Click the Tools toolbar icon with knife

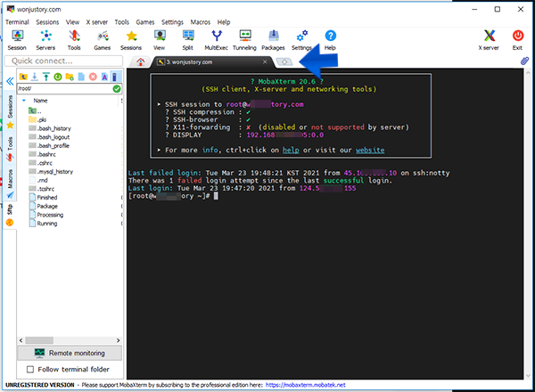[x=74, y=40]
